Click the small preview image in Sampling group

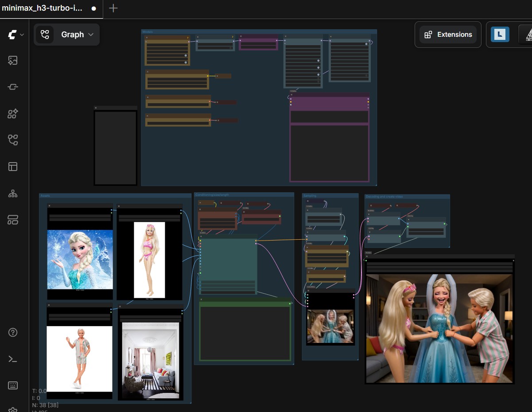tap(330, 326)
